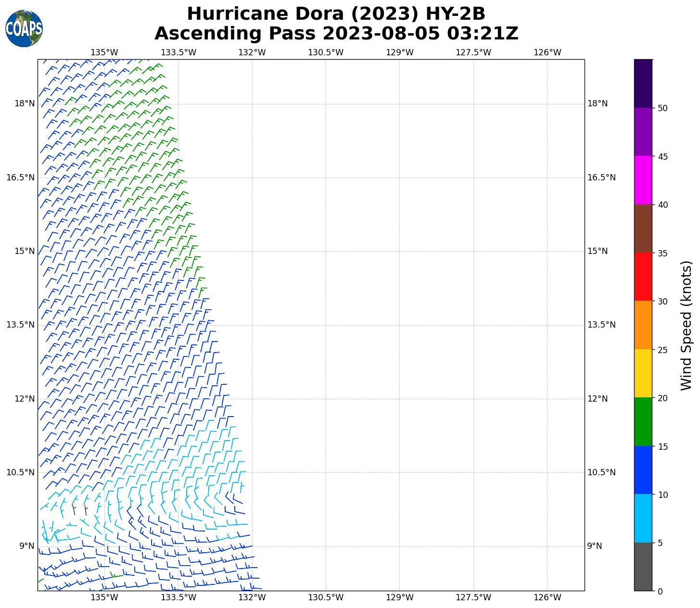The width and height of the screenshot is (700, 608).
Task: Click the Ascending Pass 2023-08-05 03:21Z subtitle
Action: [x=336, y=34]
